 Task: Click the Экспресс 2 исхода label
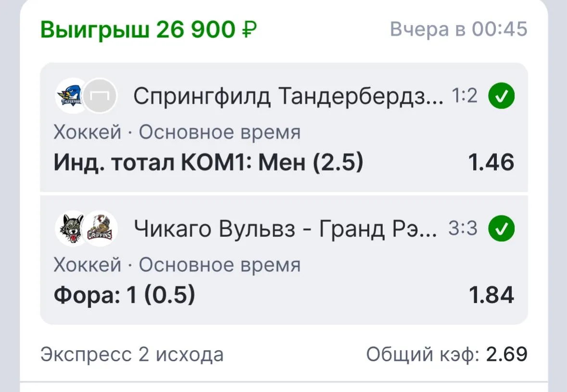132,355
